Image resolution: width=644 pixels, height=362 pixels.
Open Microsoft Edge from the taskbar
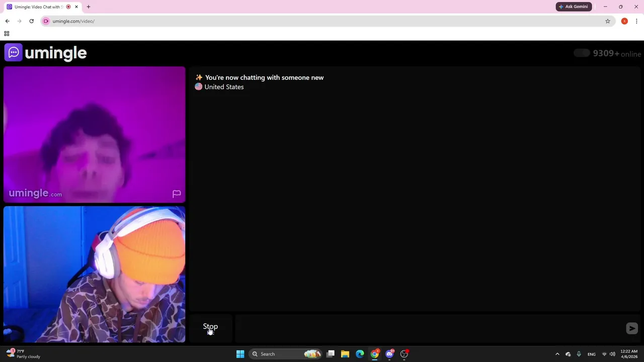click(360, 354)
